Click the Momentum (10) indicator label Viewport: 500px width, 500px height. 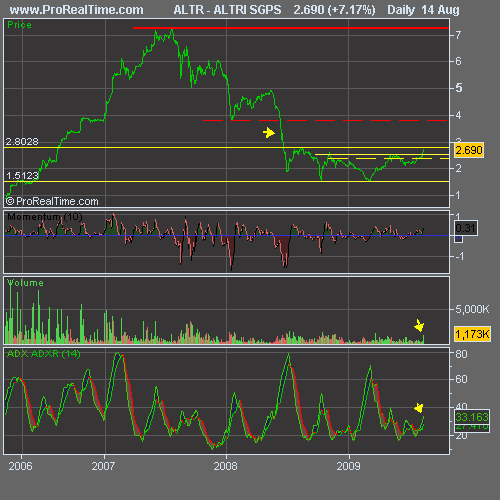[45, 217]
